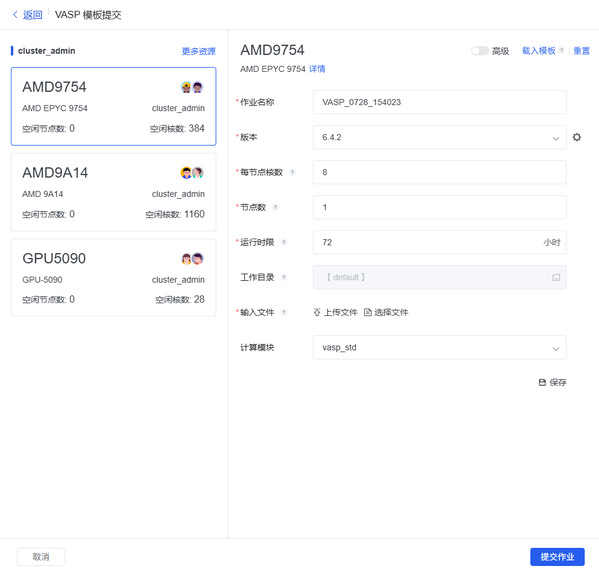Expand the vasp_std compute module dropdown
The image size is (599, 569).
pyautogui.click(x=439, y=347)
